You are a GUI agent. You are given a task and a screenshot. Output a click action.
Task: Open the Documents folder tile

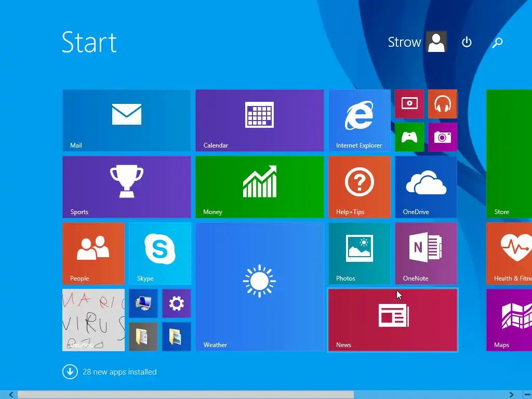(x=143, y=337)
